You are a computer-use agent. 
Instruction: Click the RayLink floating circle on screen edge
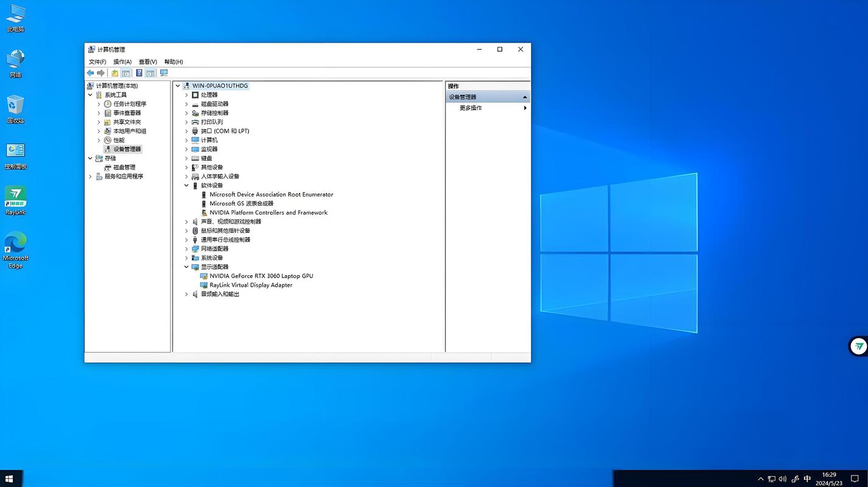tap(858, 346)
